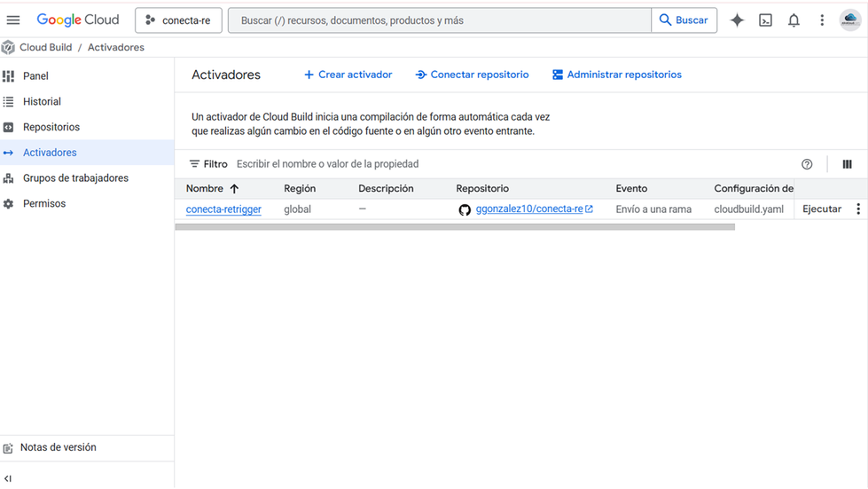Click the Permisos gear icon
This screenshot has height=489, width=868.
click(x=8, y=204)
